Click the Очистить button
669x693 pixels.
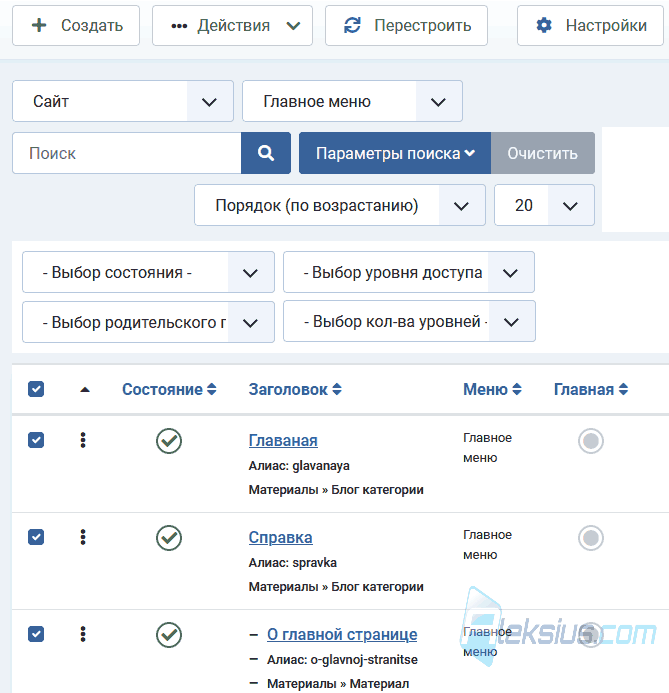click(x=543, y=153)
